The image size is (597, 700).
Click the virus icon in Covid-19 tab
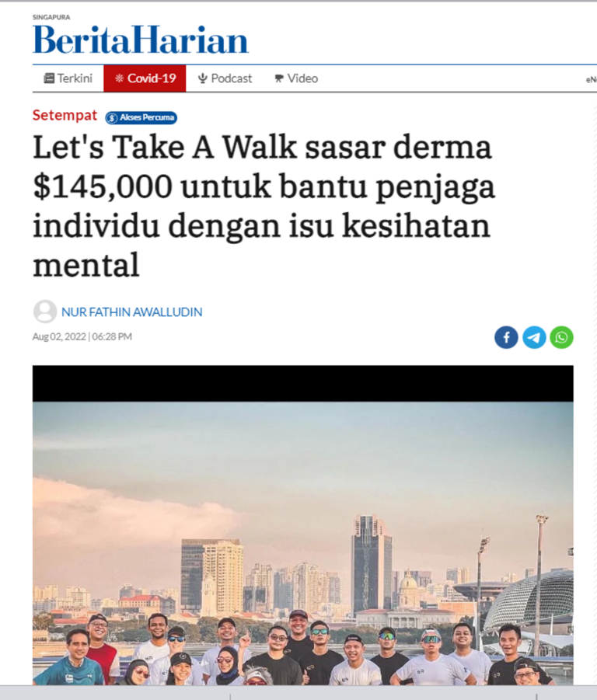pos(119,78)
